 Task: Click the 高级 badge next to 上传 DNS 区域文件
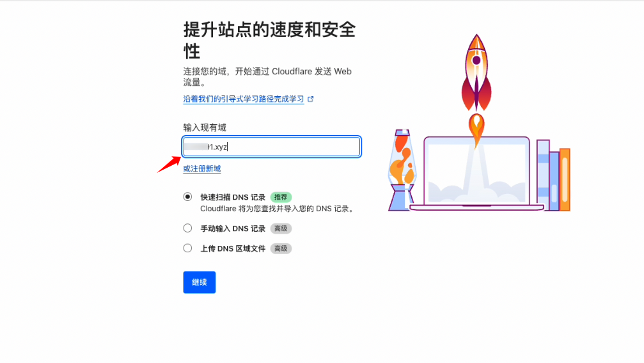pos(281,248)
